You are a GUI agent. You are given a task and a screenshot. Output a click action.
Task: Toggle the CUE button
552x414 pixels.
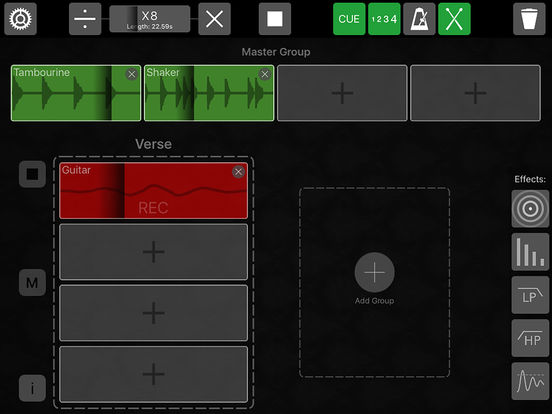pos(349,19)
